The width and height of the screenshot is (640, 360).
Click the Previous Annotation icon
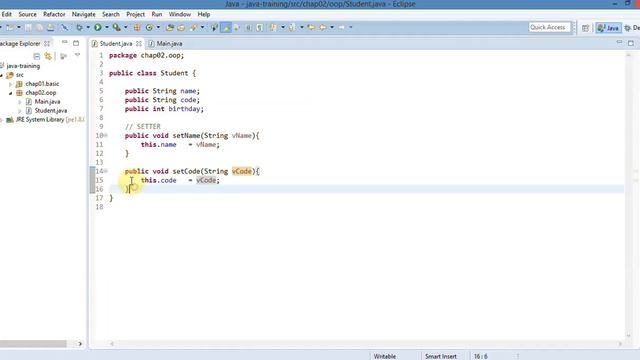click(291, 27)
